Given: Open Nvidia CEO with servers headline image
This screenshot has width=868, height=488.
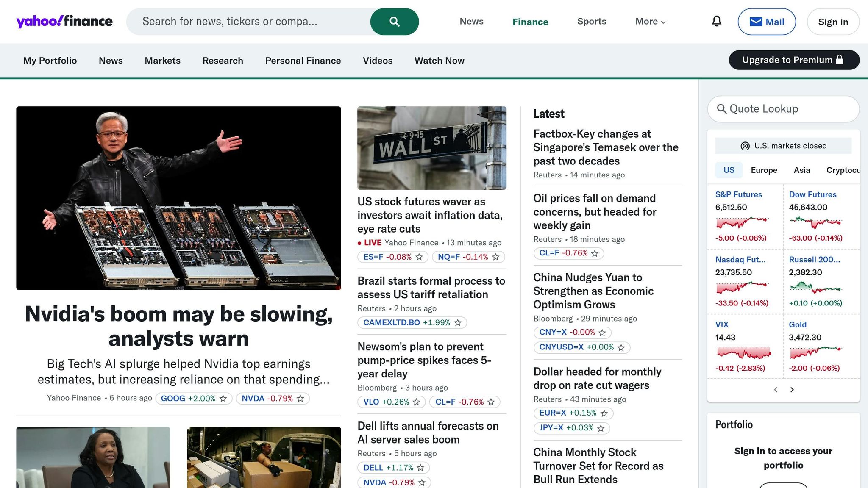Looking at the screenshot, I should (178, 198).
